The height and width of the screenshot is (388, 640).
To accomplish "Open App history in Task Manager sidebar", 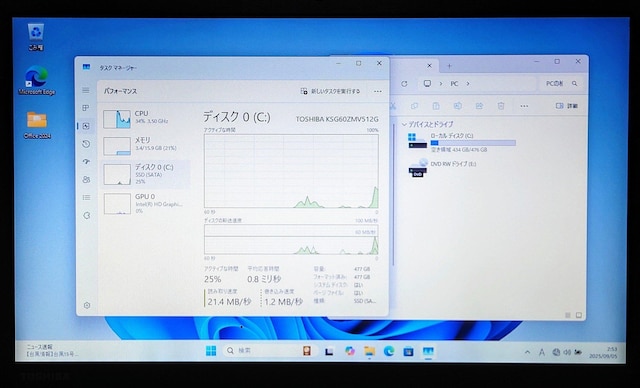I will pos(86,144).
